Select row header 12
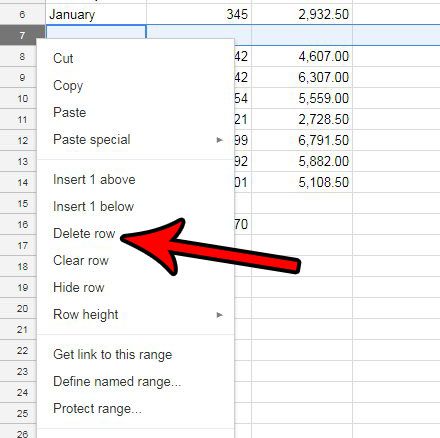 click(x=18, y=140)
